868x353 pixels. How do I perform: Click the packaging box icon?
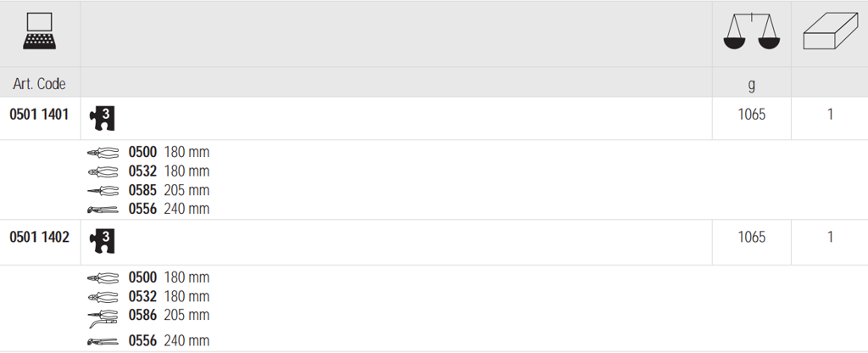[830, 36]
